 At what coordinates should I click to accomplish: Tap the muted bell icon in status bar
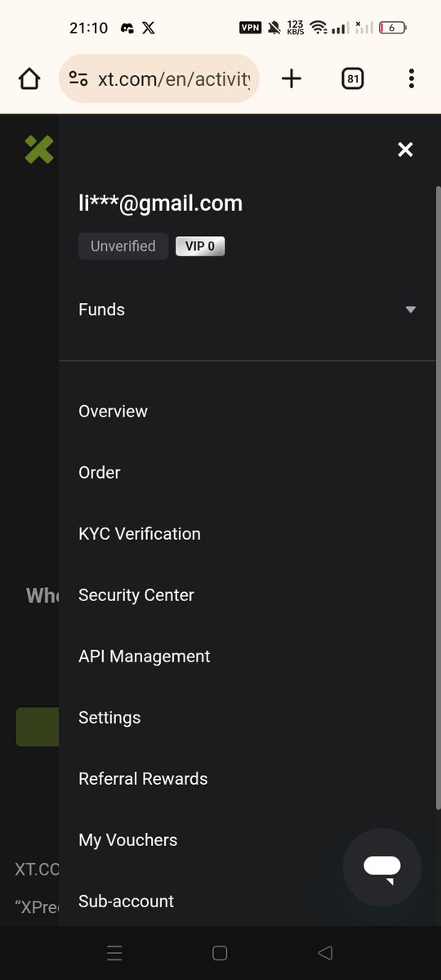point(274,28)
